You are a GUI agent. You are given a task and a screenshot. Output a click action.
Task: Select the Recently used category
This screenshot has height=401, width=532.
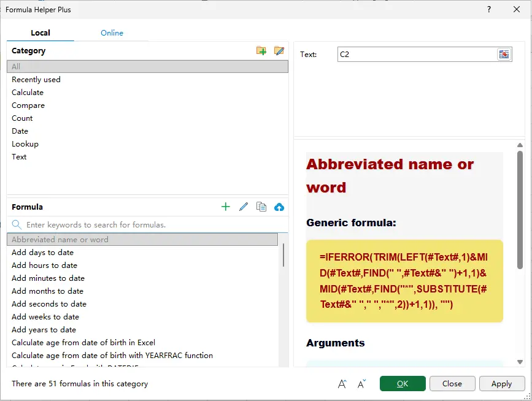coord(148,79)
